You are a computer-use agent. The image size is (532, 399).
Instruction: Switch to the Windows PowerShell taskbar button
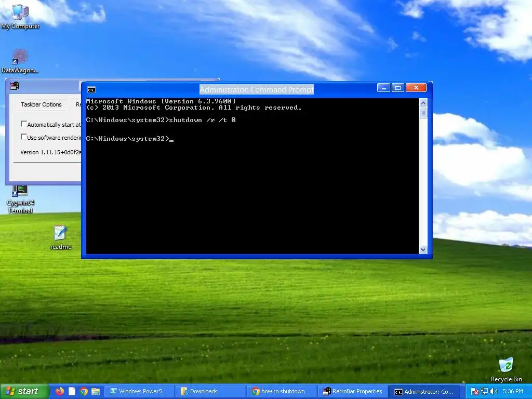(x=139, y=391)
